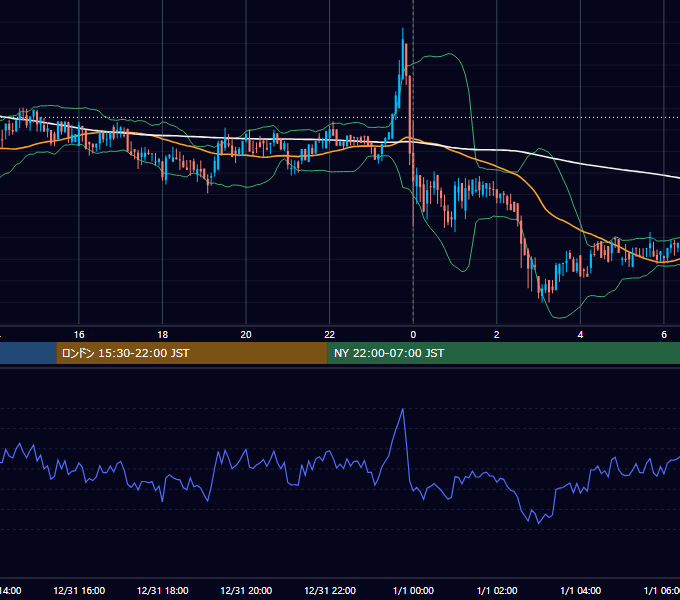The height and width of the screenshot is (600, 680).
Task: Click the ロンドン 15:30-22:00 JST session bar
Action: point(192,353)
